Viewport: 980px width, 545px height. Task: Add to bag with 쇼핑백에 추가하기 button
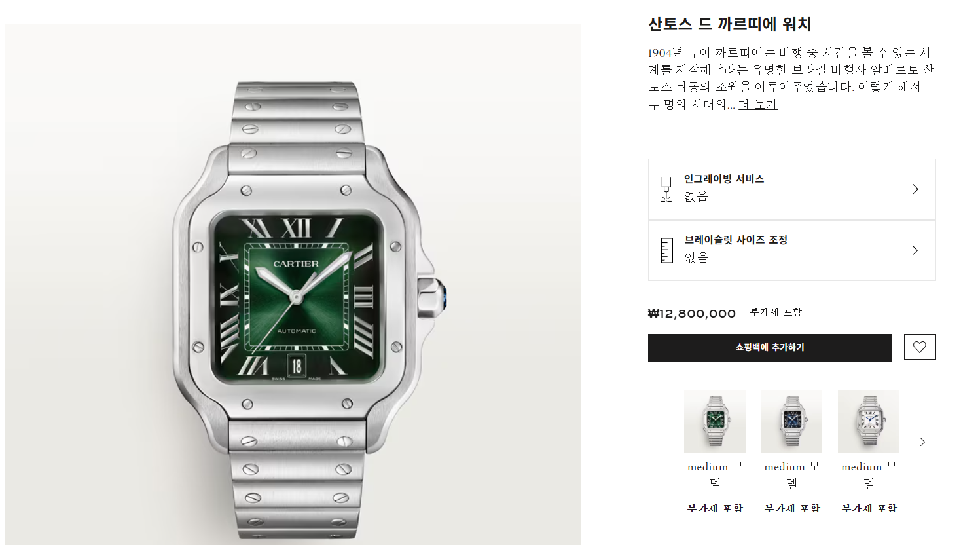[770, 348]
